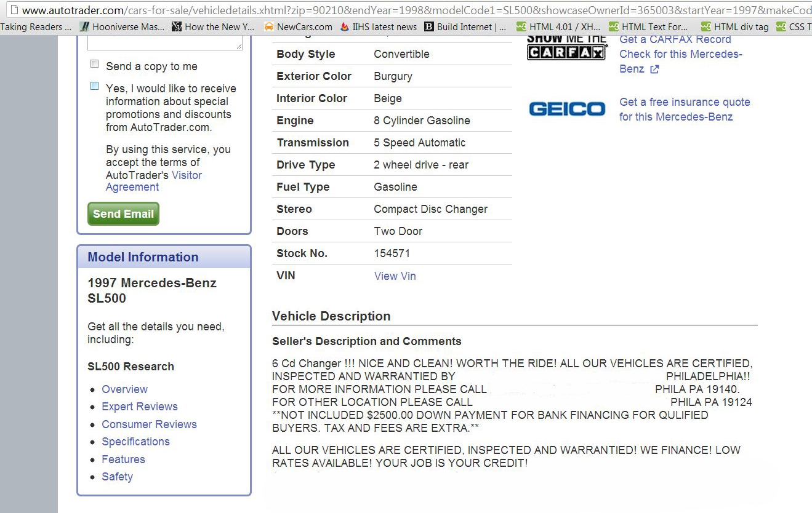The height and width of the screenshot is (513, 812).
Task: Open the CSS bookmark at bar end
Action: click(x=794, y=27)
